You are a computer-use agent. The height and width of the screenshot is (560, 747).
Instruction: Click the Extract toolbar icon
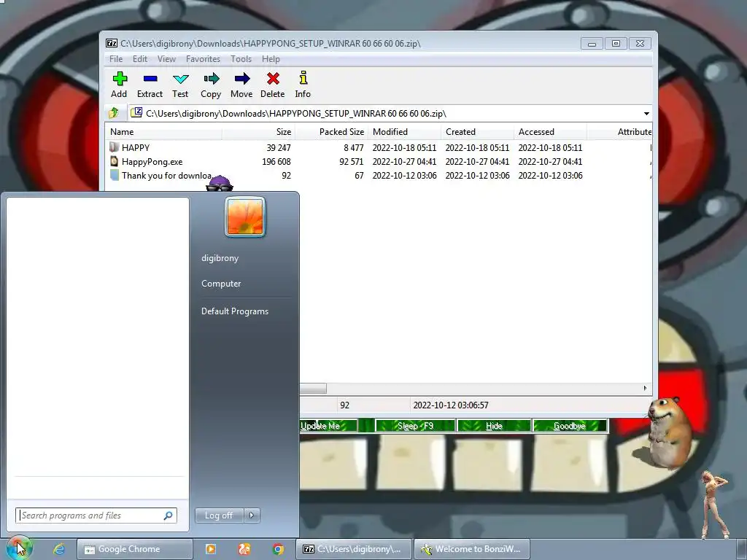pyautogui.click(x=150, y=79)
